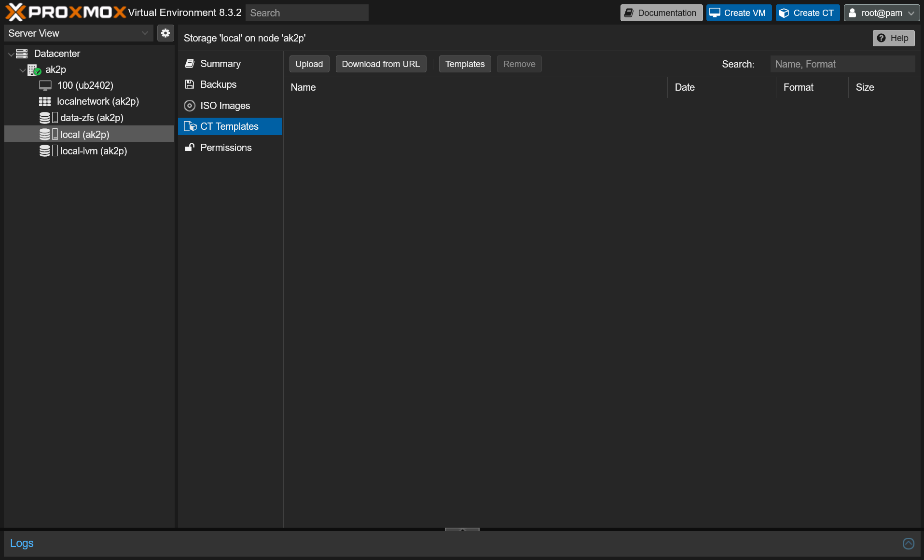Click the Create VM monitor icon
Image resolution: width=924 pixels, height=560 pixels.
[x=714, y=13]
